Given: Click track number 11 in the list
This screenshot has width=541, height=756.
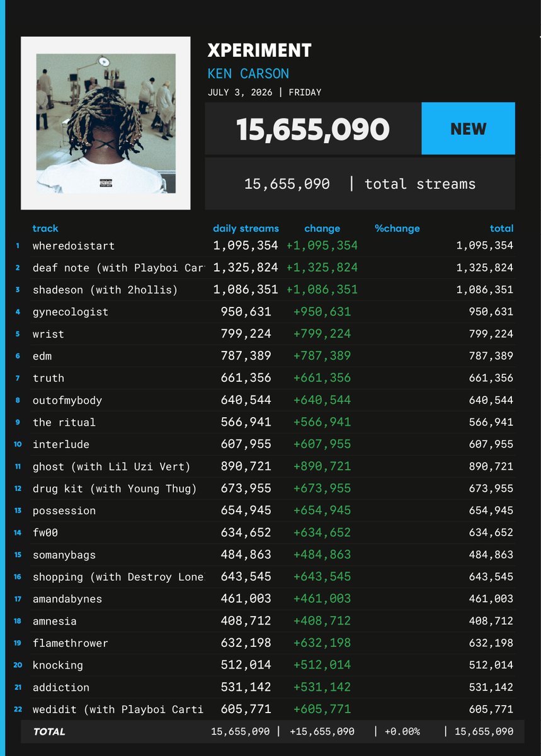Looking at the screenshot, I should (18, 466).
